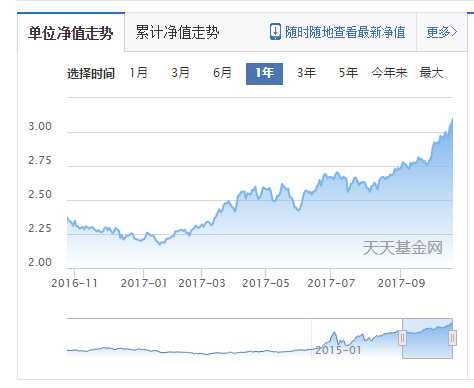Select the 1月 time range
The width and height of the screenshot is (474, 388).
139,73
